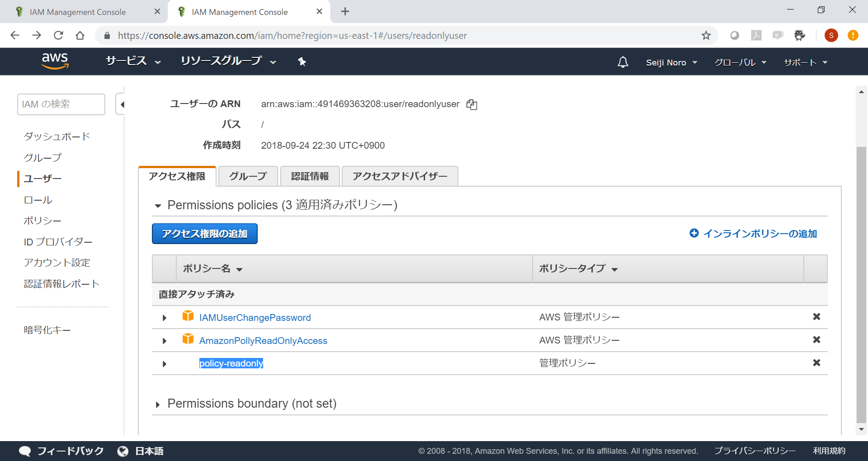868x461 pixels.
Task: Copy the user ARN with the copy icon
Action: tap(472, 104)
